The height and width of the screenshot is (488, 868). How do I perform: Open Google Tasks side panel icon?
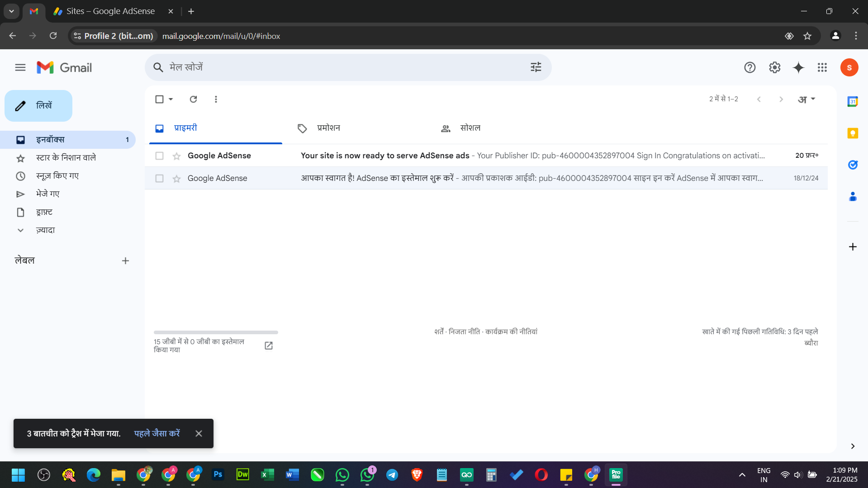point(853,165)
